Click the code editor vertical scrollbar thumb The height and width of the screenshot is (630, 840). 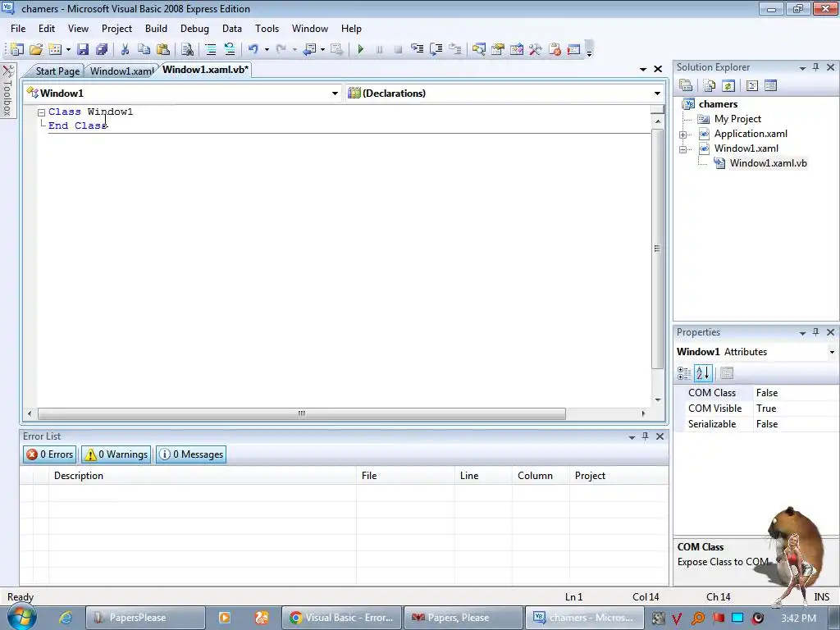tap(657, 249)
